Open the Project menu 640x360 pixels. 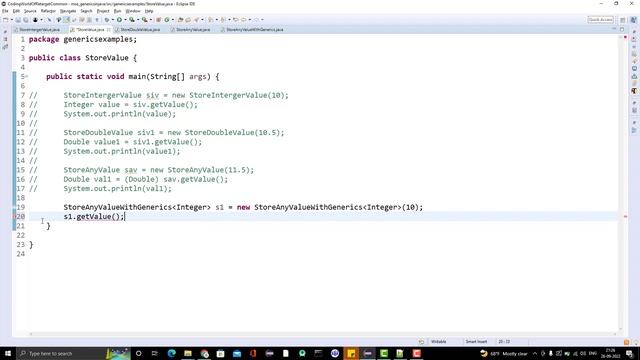click(103, 11)
